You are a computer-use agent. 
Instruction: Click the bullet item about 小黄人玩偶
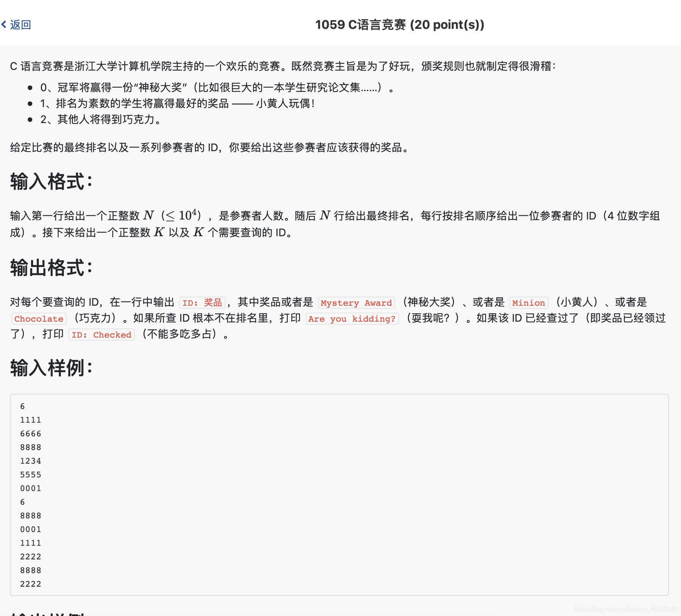click(x=178, y=104)
